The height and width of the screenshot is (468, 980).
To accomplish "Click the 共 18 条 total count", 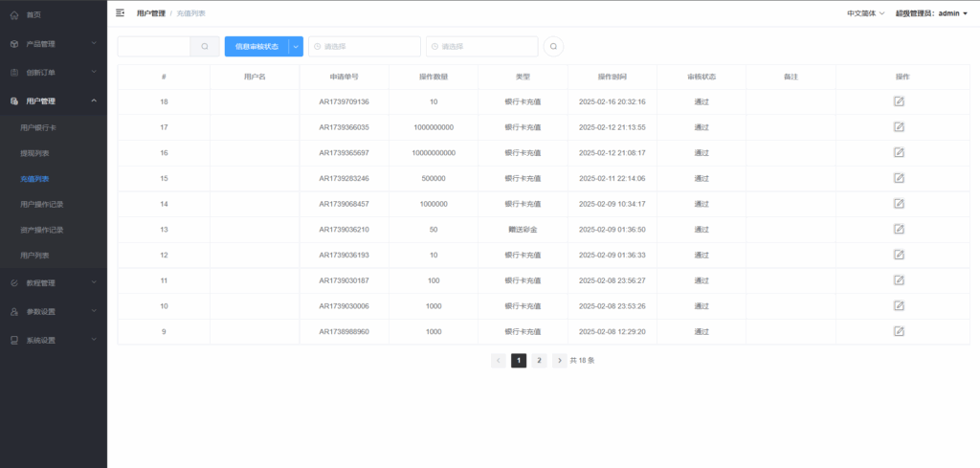I will (x=582, y=361).
